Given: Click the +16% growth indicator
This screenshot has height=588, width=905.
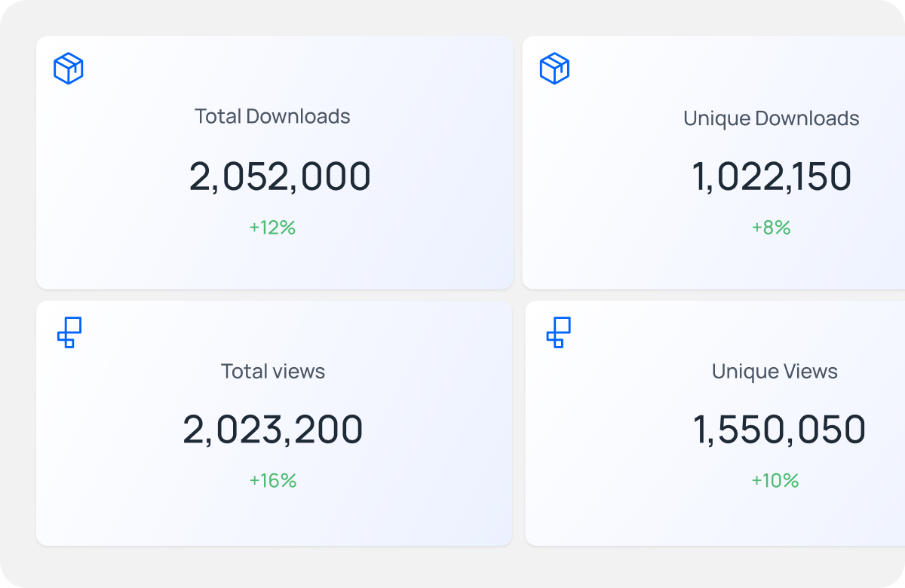Looking at the screenshot, I should click(x=273, y=480).
